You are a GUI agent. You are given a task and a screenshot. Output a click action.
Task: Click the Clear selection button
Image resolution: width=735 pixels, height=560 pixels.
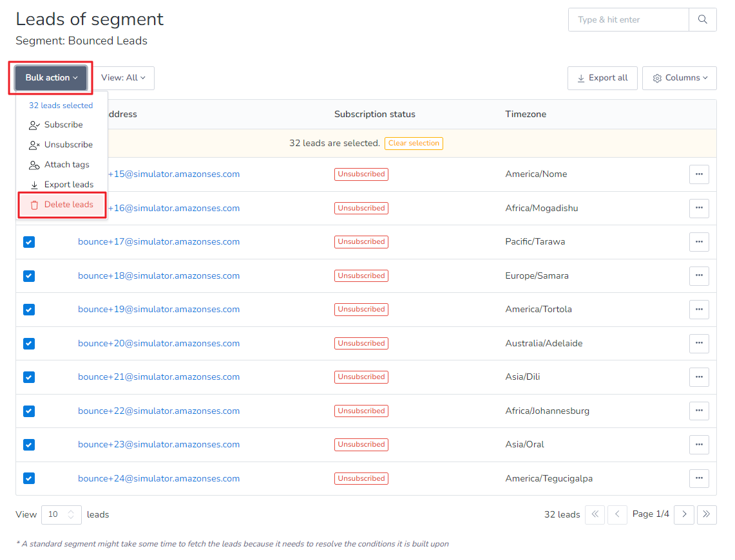[414, 144]
